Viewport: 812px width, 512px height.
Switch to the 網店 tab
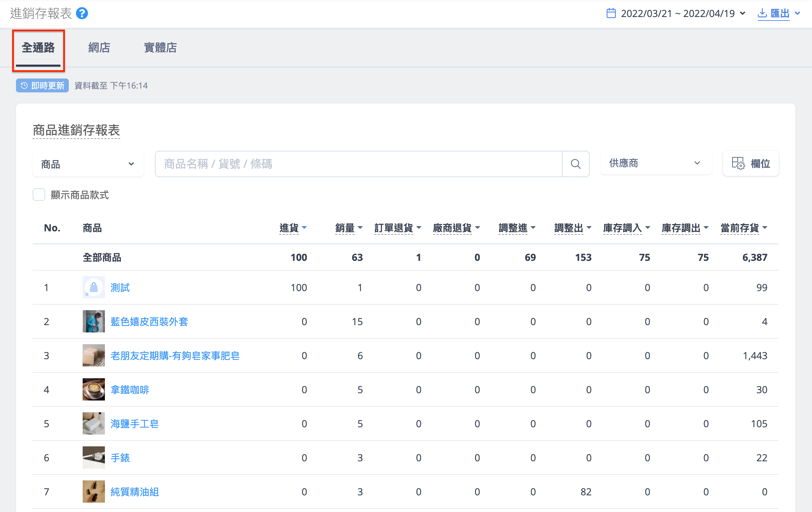click(99, 48)
